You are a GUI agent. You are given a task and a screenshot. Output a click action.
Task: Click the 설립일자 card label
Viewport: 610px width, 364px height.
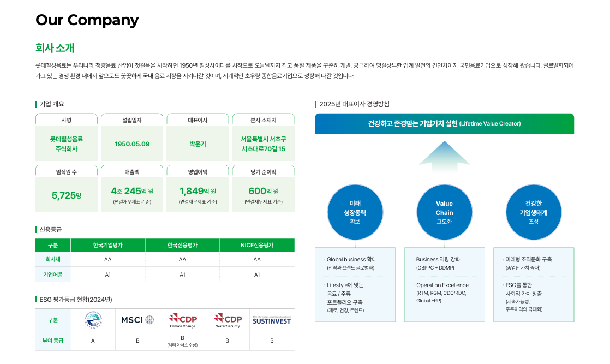(132, 120)
